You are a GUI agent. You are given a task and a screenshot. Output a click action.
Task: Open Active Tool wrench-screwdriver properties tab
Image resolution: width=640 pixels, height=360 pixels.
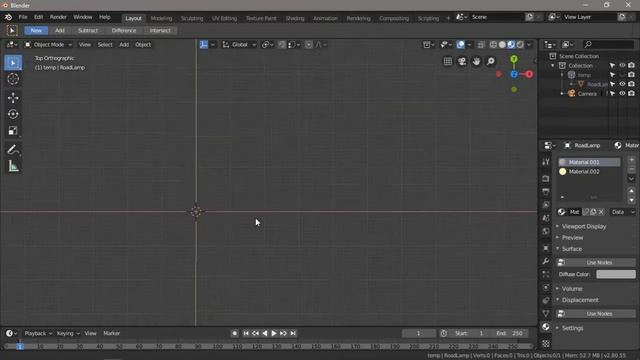click(546, 162)
